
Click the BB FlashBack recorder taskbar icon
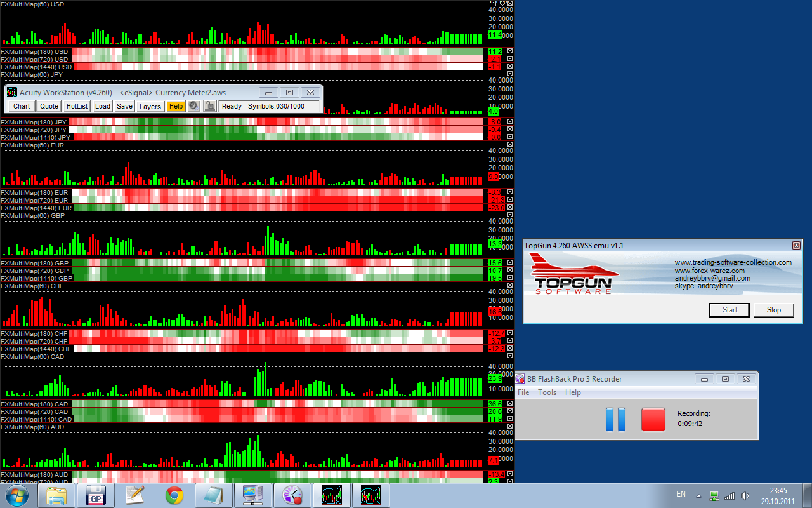click(292, 495)
